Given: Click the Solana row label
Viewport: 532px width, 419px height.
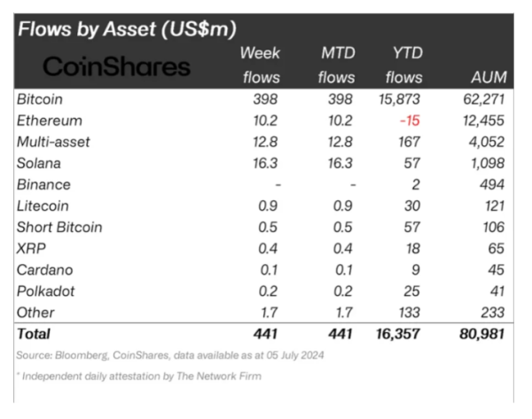Looking at the screenshot, I should point(41,163).
